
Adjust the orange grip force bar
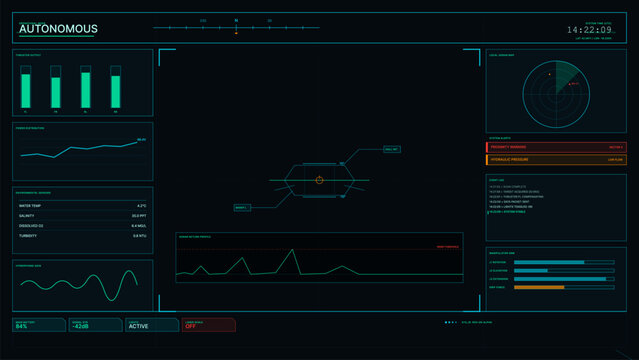tap(564, 287)
